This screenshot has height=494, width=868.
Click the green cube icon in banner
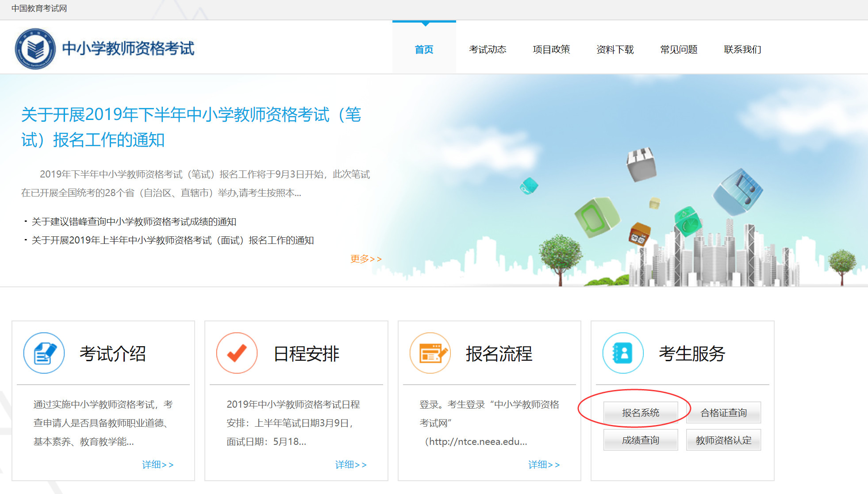pos(596,217)
